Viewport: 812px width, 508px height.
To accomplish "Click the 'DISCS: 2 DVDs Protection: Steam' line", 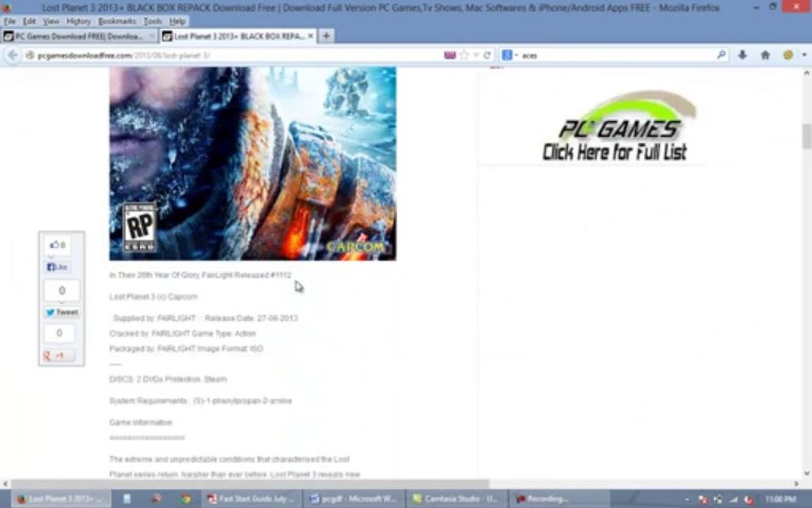I will click(x=168, y=379).
